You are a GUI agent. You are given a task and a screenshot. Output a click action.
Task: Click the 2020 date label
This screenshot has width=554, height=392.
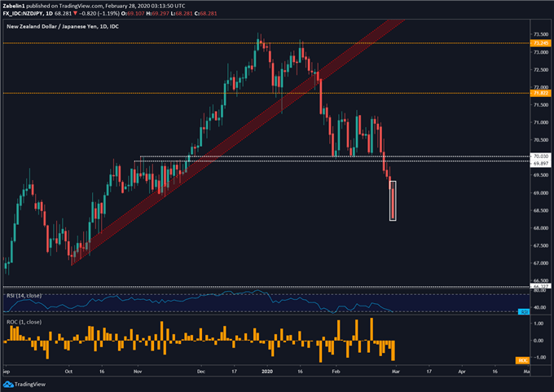[267, 371]
